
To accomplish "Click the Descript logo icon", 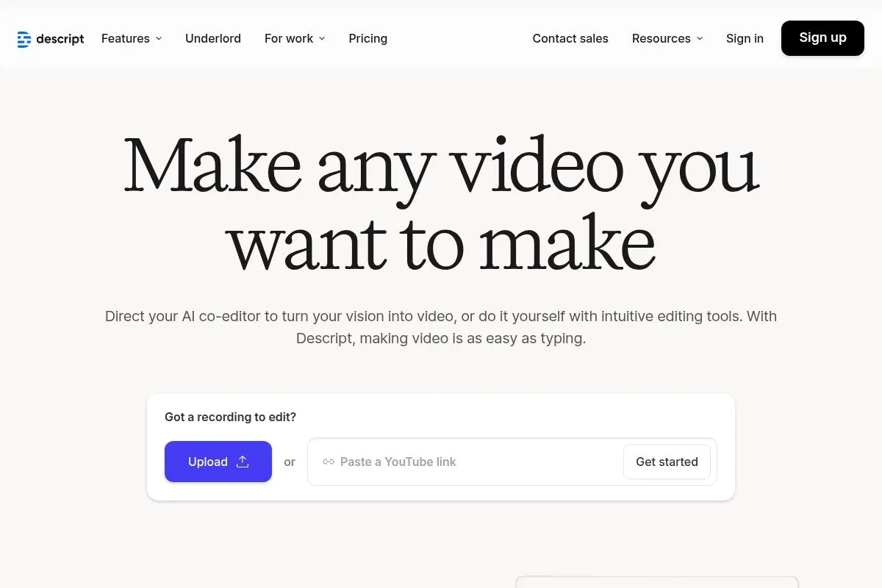I will [x=24, y=39].
